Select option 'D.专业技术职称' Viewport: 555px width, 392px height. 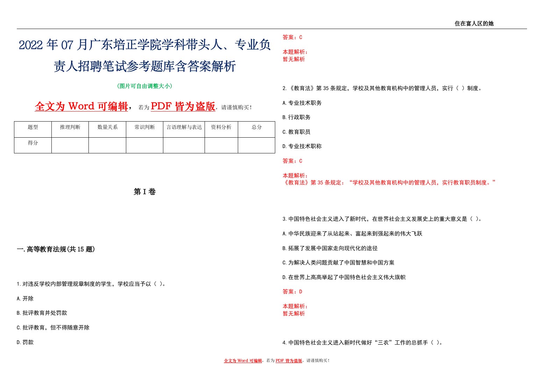pos(302,146)
